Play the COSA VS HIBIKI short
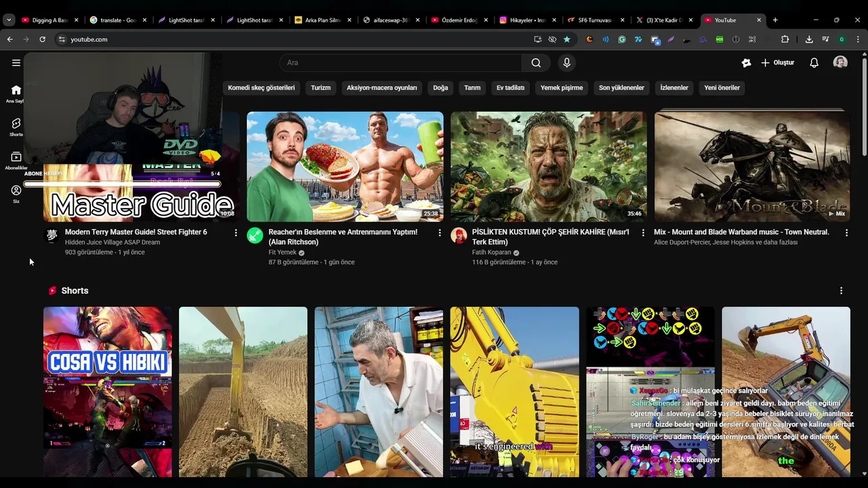 pos(108,392)
